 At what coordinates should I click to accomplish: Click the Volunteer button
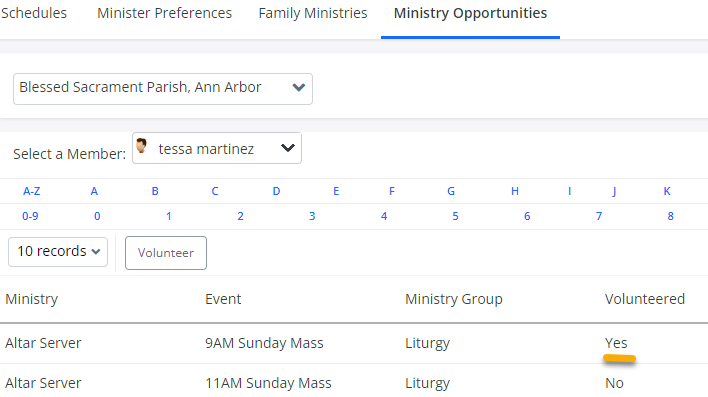(166, 253)
